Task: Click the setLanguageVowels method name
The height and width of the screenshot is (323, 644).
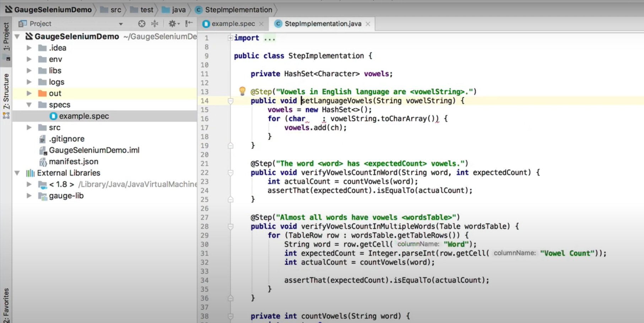Action: [336, 101]
